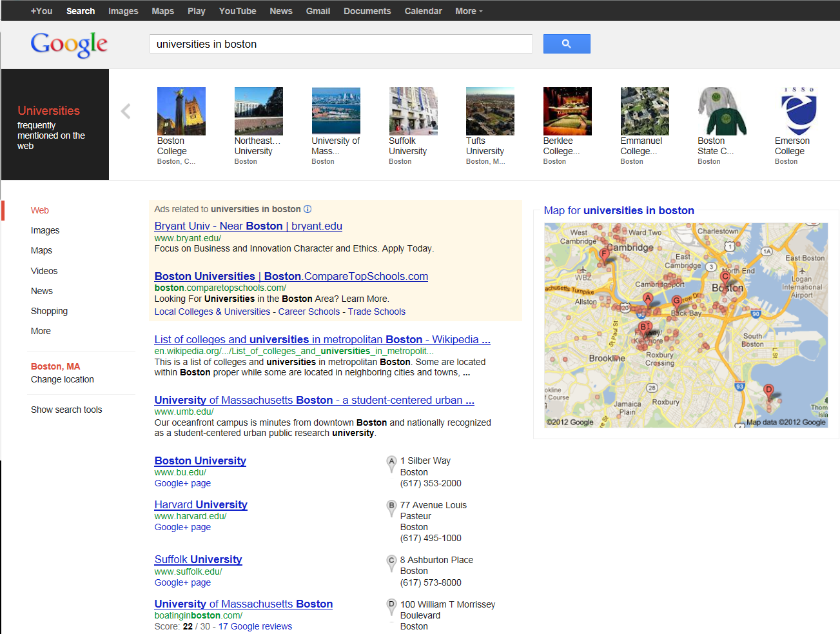Image resolution: width=840 pixels, height=634 pixels.
Task: Click the www.bu.edu/ green URL
Action: (180, 472)
